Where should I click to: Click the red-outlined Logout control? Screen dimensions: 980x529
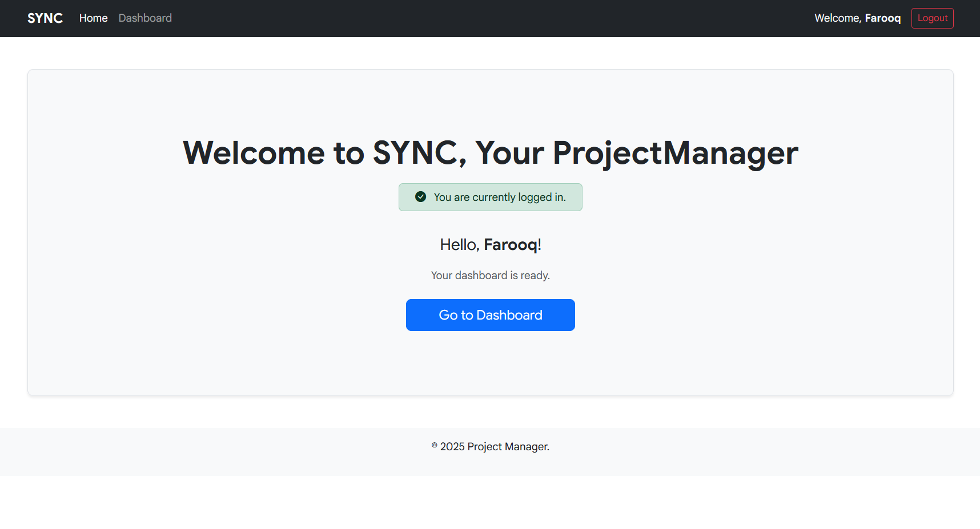point(932,18)
